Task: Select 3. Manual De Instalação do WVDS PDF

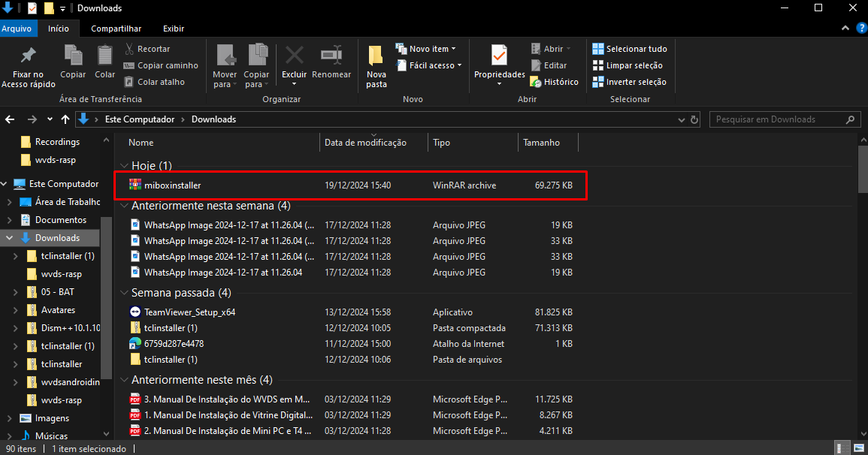Action: coord(350,399)
